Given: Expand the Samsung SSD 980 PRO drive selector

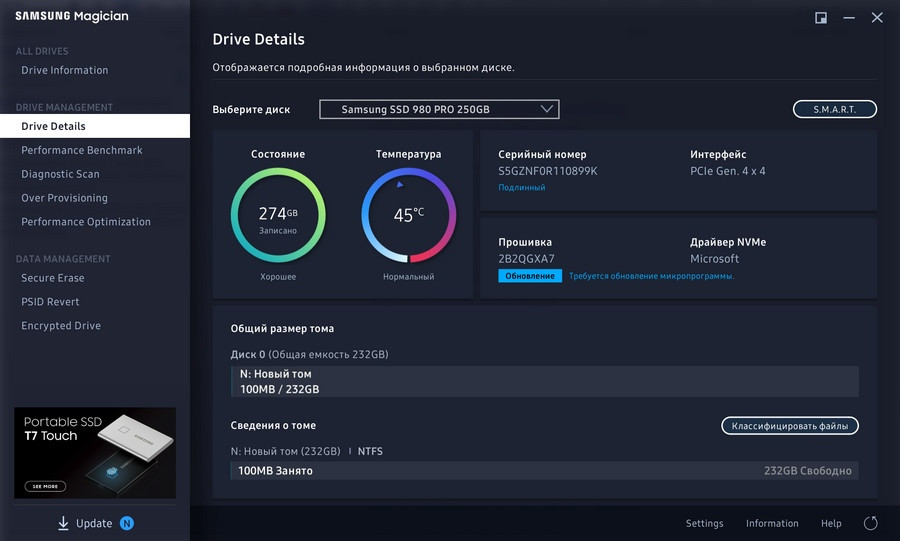Looking at the screenshot, I should tap(439, 109).
